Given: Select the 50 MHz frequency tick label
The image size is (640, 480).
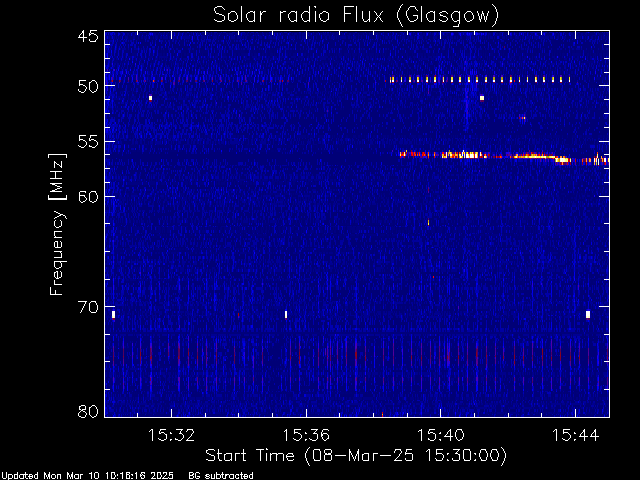Looking at the screenshot, I should (x=88, y=86).
